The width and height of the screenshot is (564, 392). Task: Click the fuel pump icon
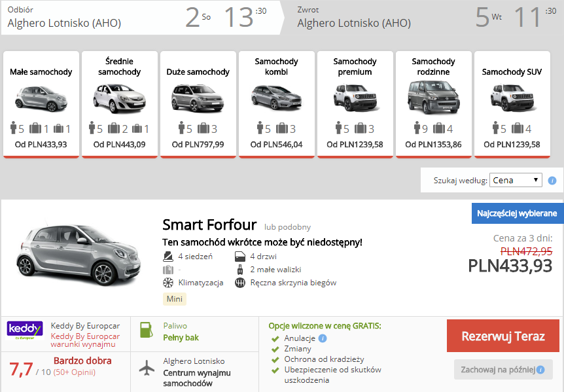point(147,330)
